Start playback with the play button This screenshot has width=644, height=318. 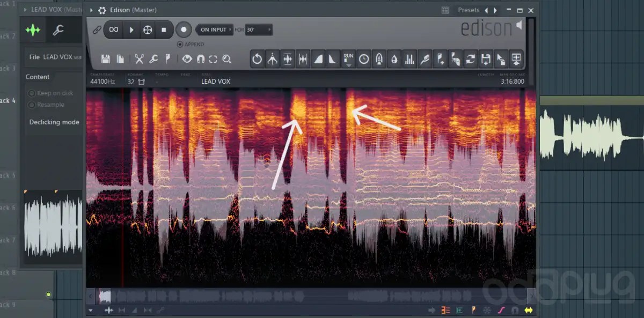(131, 29)
